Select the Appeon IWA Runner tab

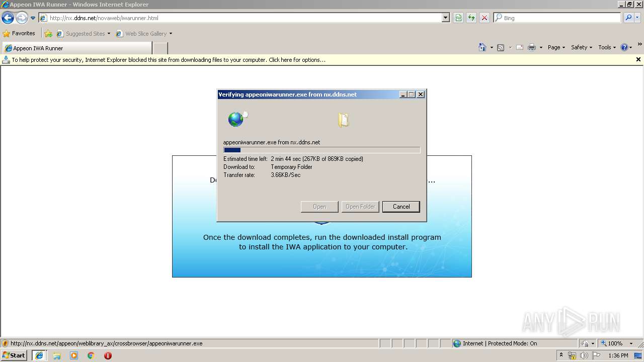[x=77, y=48]
